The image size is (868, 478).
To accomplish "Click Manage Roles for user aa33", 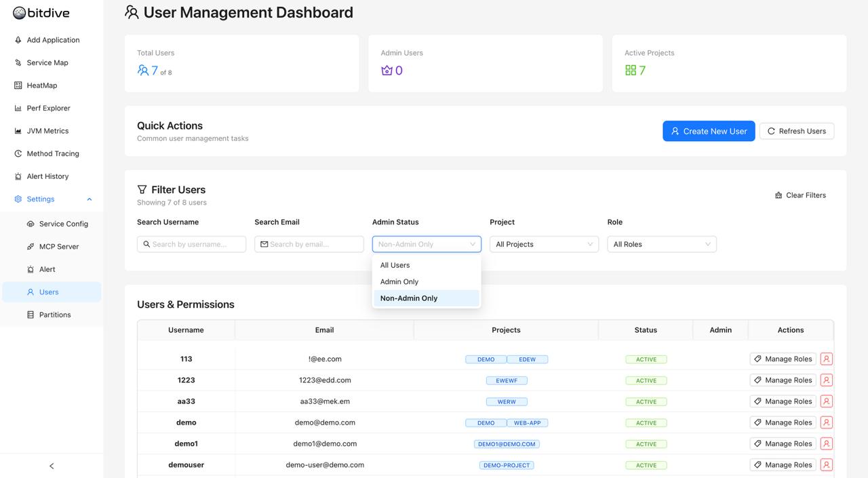I will [783, 401].
